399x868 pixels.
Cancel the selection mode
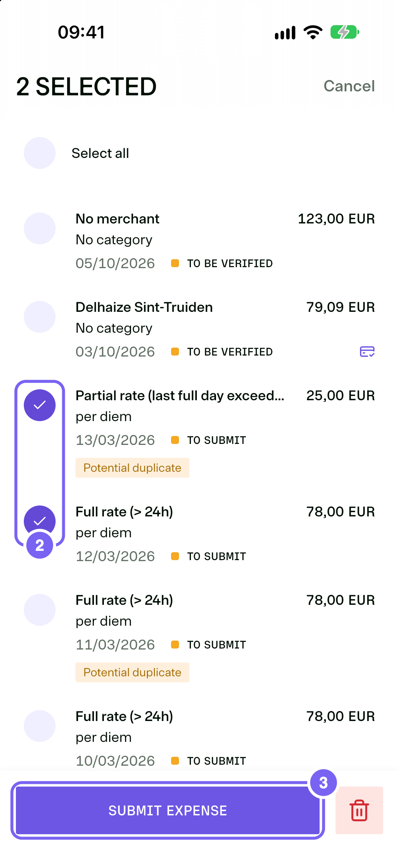[349, 86]
